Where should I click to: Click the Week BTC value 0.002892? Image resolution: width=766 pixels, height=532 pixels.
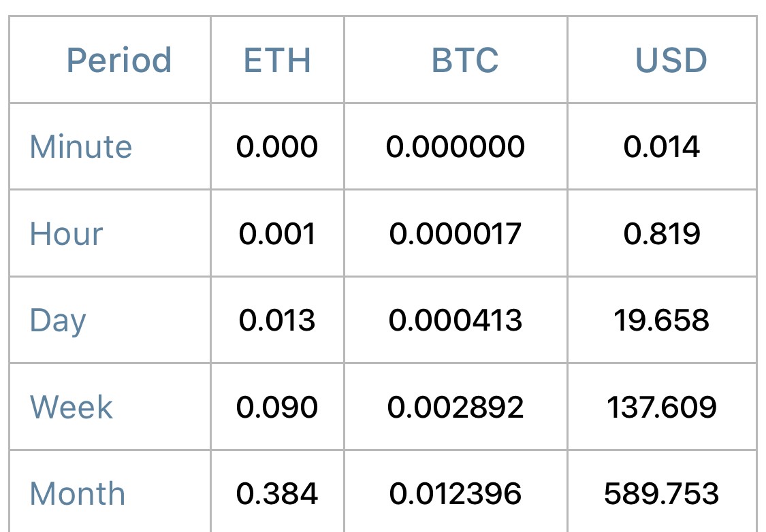(456, 407)
